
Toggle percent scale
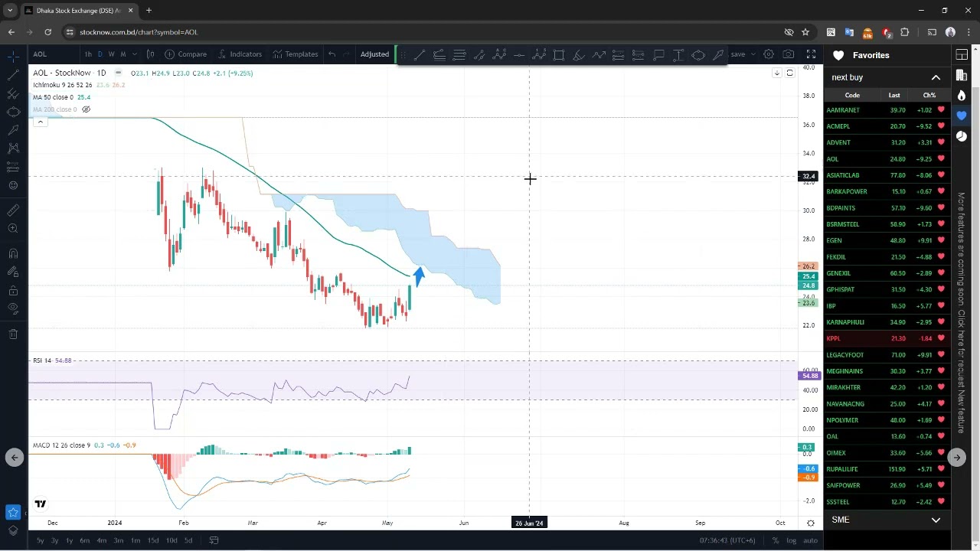(776, 540)
